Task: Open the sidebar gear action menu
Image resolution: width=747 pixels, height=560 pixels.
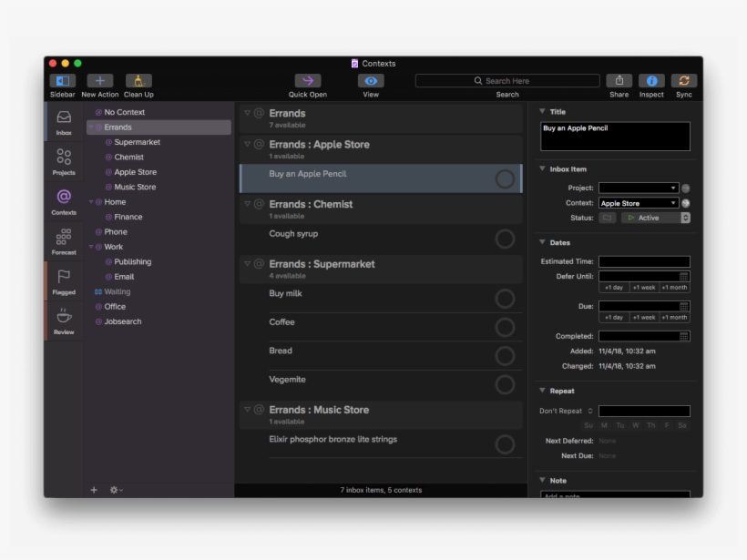Action: (116, 490)
